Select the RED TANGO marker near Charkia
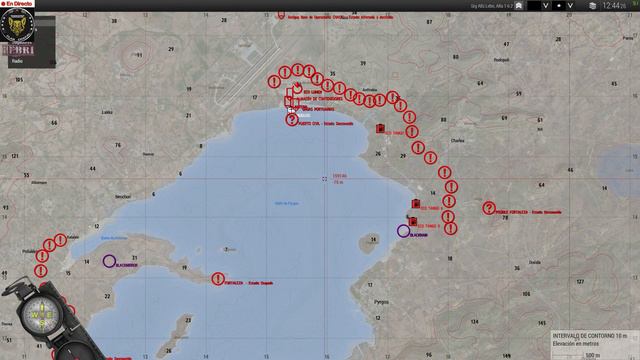This screenshot has width=640, height=360. pos(380,129)
